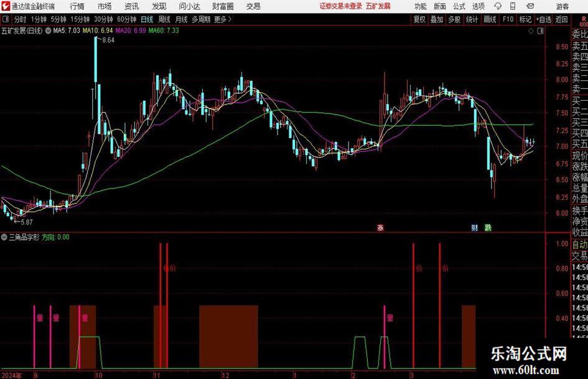This screenshot has height=379, width=588.
Task: Open the dropdown circle beside 三角品字形
Action: pos(4,237)
